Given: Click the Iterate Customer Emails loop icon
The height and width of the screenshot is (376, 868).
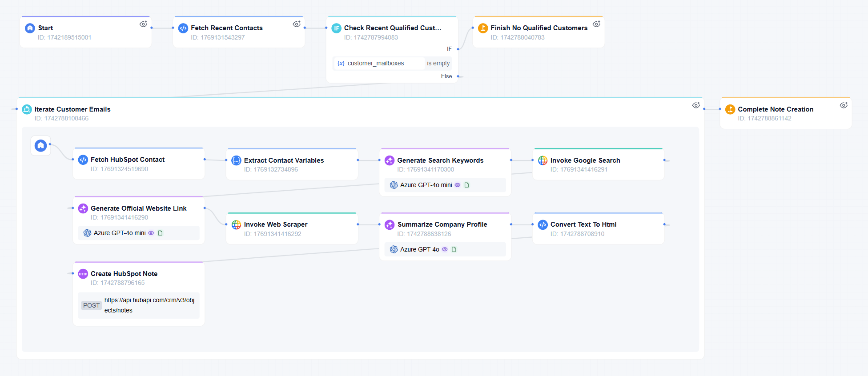Looking at the screenshot, I should coord(27,109).
